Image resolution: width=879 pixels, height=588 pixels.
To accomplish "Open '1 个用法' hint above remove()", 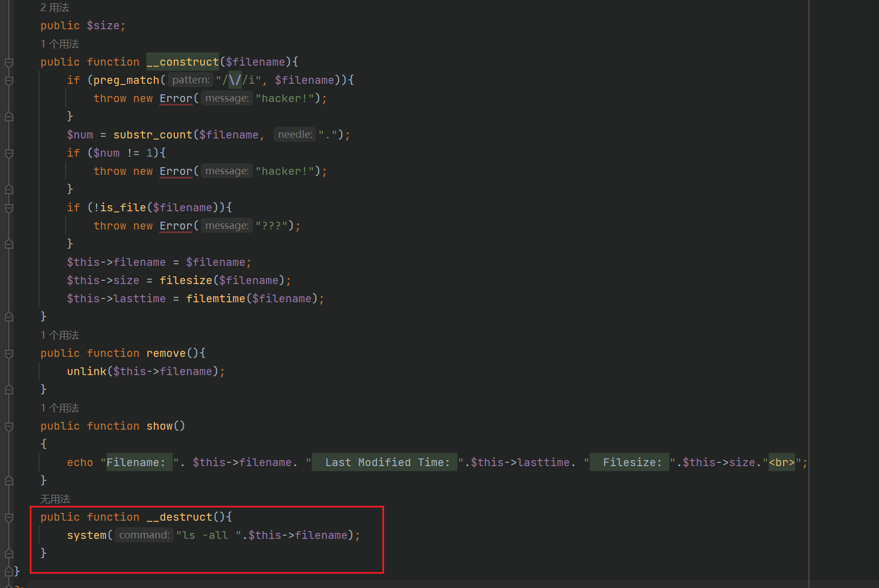I will coord(60,335).
